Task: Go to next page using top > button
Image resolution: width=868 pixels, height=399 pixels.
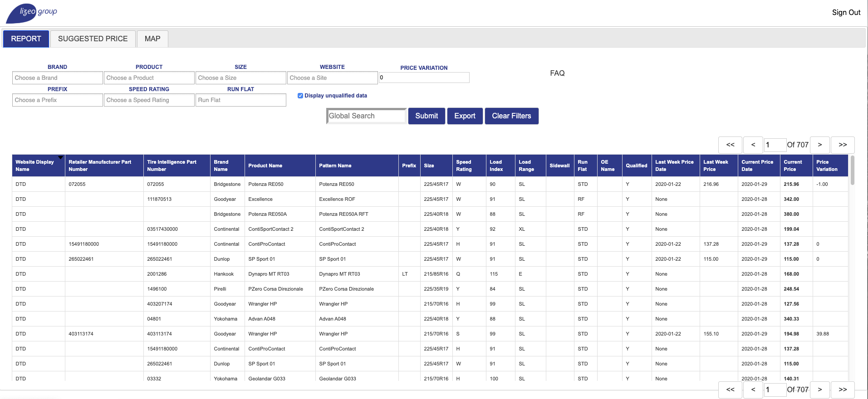Action: tap(820, 145)
